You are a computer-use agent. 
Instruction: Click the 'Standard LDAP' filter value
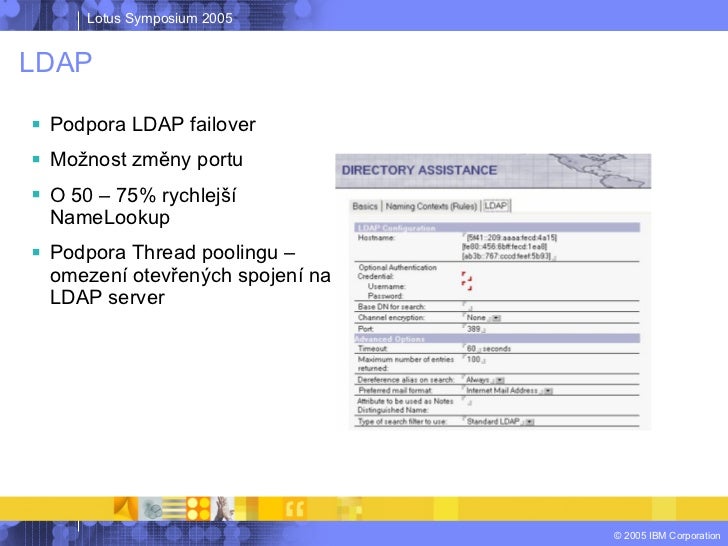pos(493,422)
